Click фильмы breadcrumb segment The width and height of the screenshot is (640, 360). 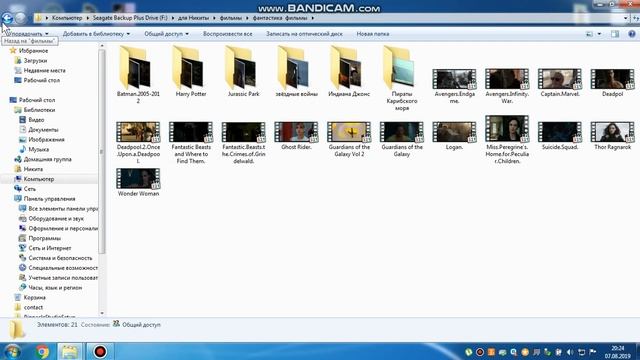(231, 18)
